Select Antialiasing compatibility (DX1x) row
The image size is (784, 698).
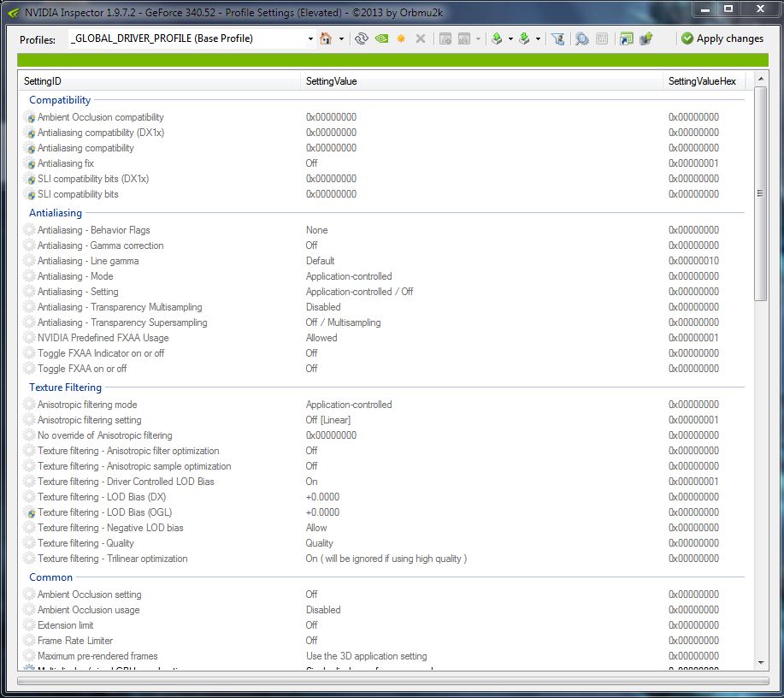coord(385,133)
